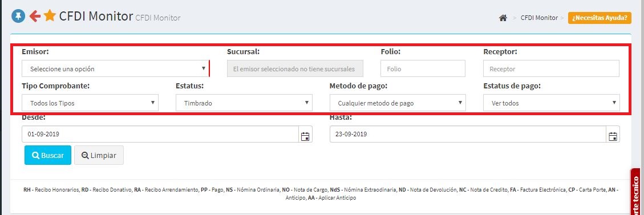Click the CFDI Monitor breadcrumb link
Viewport: 644px width, 215px height.
tap(539, 18)
